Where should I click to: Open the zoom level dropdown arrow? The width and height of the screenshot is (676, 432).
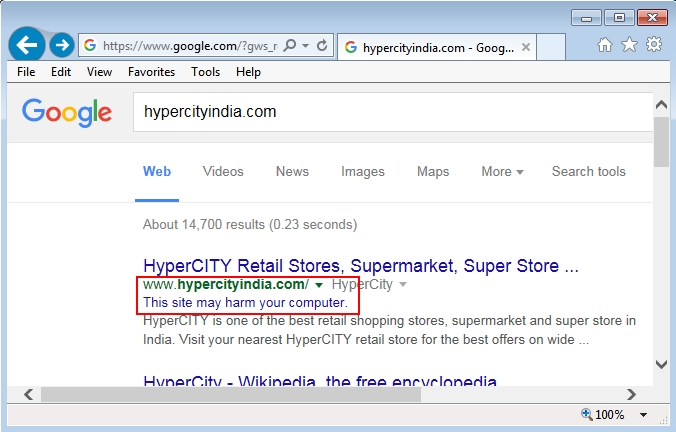click(x=643, y=414)
